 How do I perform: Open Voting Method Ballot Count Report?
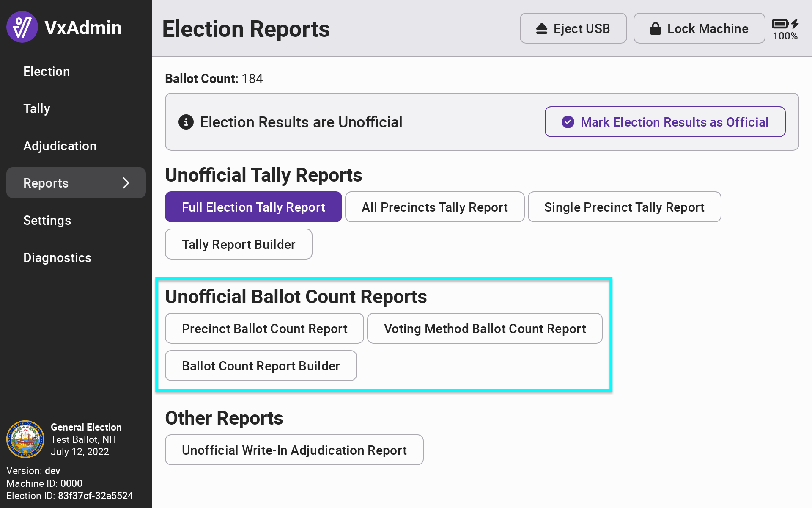[x=485, y=329]
